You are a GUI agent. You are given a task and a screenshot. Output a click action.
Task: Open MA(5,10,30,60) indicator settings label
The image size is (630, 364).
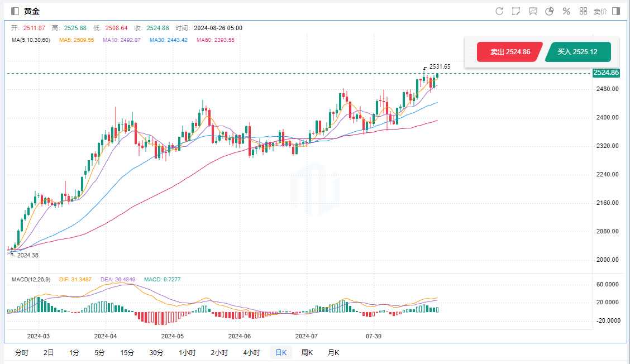[x=31, y=40]
